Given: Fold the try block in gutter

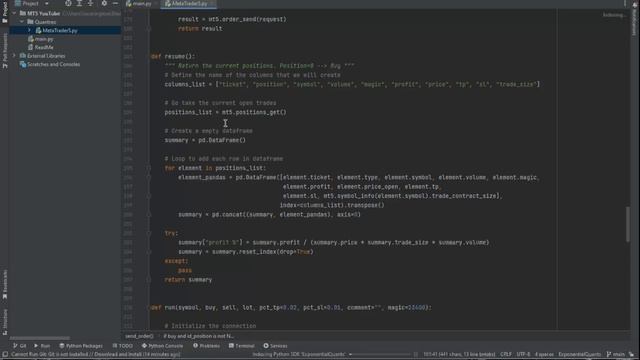Looking at the screenshot, I should click(149, 233).
